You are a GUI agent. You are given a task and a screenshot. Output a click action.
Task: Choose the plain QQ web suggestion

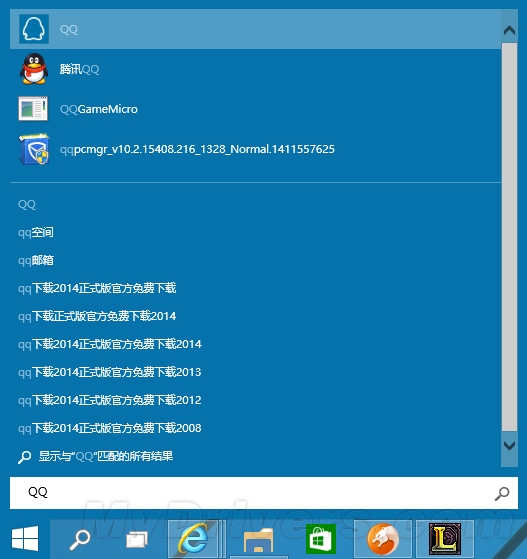[x=27, y=204]
